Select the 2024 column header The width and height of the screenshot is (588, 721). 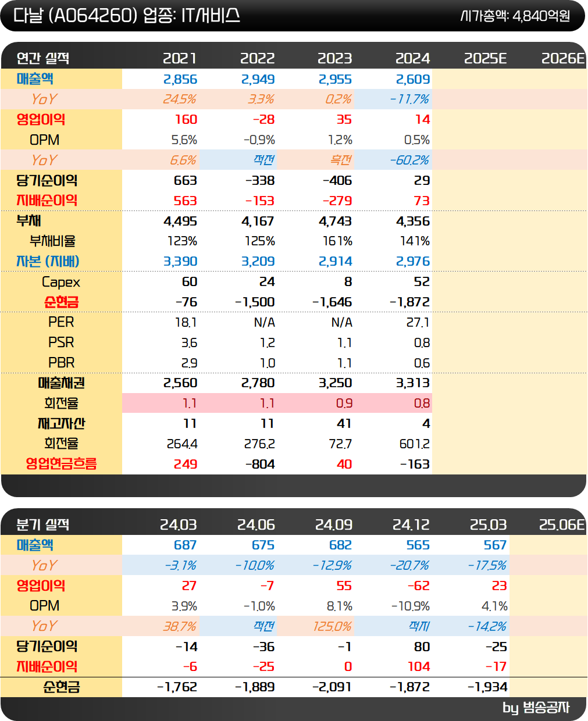412,58
